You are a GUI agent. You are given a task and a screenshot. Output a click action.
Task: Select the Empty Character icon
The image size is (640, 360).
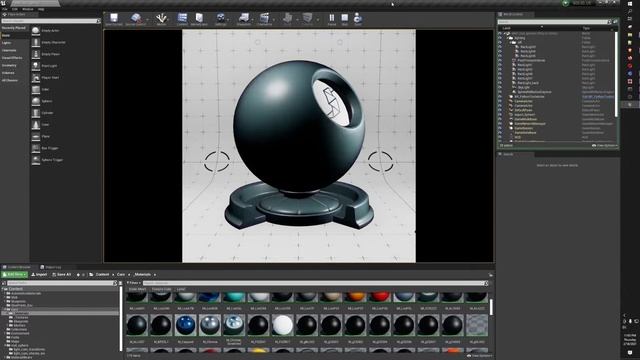tap(36, 42)
